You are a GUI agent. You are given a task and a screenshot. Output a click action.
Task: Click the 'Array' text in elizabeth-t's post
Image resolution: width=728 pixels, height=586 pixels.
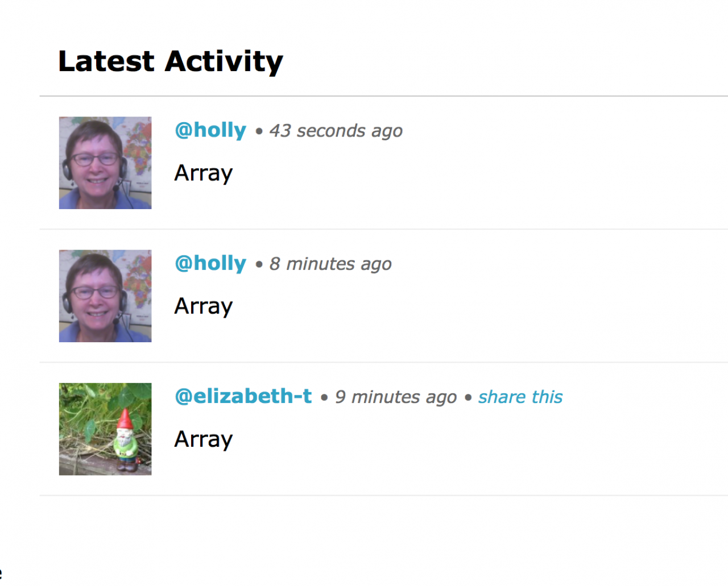(x=204, y=439)
